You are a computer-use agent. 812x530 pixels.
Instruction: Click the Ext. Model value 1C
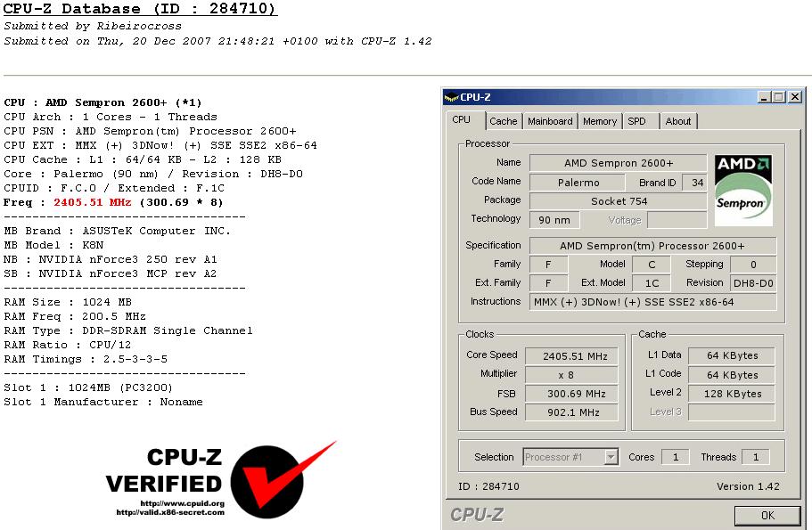point(652,283)
